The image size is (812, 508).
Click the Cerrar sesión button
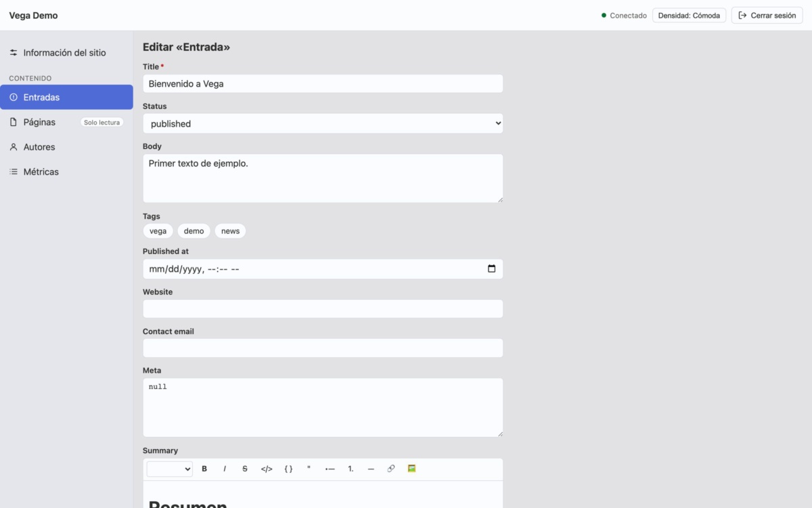pos(767,16)
